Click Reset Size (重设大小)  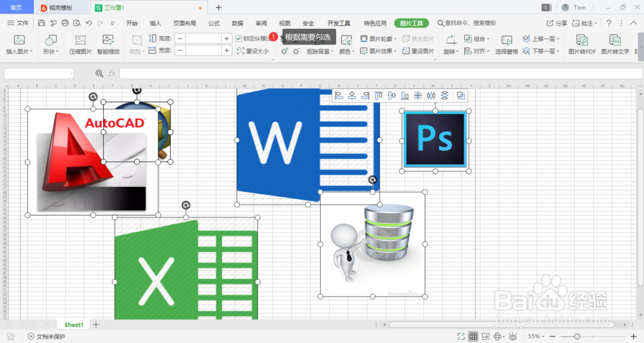point(252,51)
